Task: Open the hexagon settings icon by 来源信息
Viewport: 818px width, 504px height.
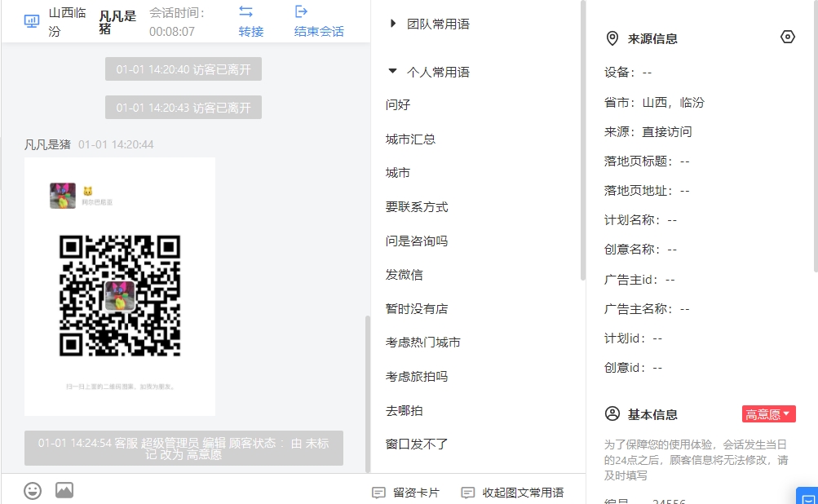Action: click(787, 37)
